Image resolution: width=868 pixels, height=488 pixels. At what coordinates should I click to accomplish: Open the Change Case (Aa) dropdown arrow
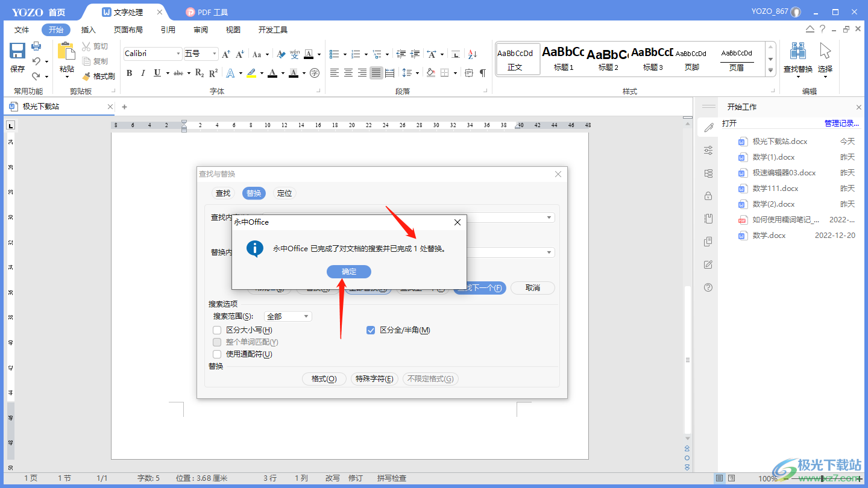pyautogui.click(x=267, y=54)
